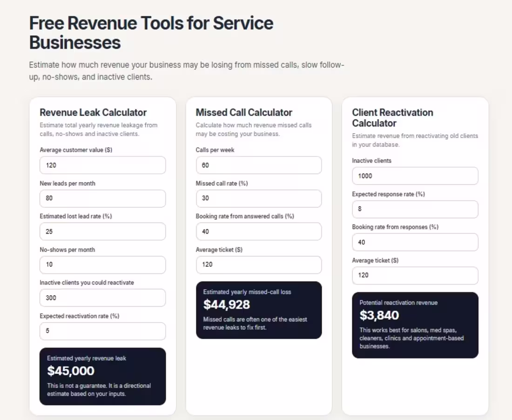Image resolution: width=512 pixels, height=420 pixels.
Task: Click the Expected response rate input
Action: click(415, 210)
